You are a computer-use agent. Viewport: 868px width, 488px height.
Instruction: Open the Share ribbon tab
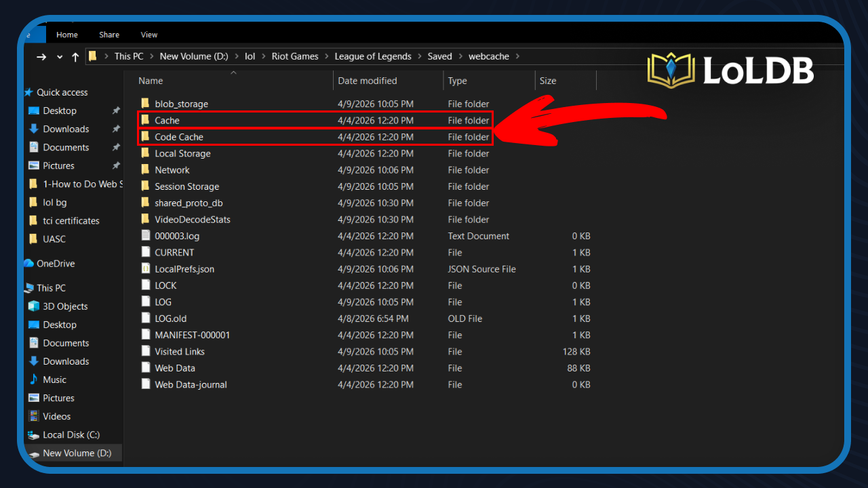coord(108,34)
